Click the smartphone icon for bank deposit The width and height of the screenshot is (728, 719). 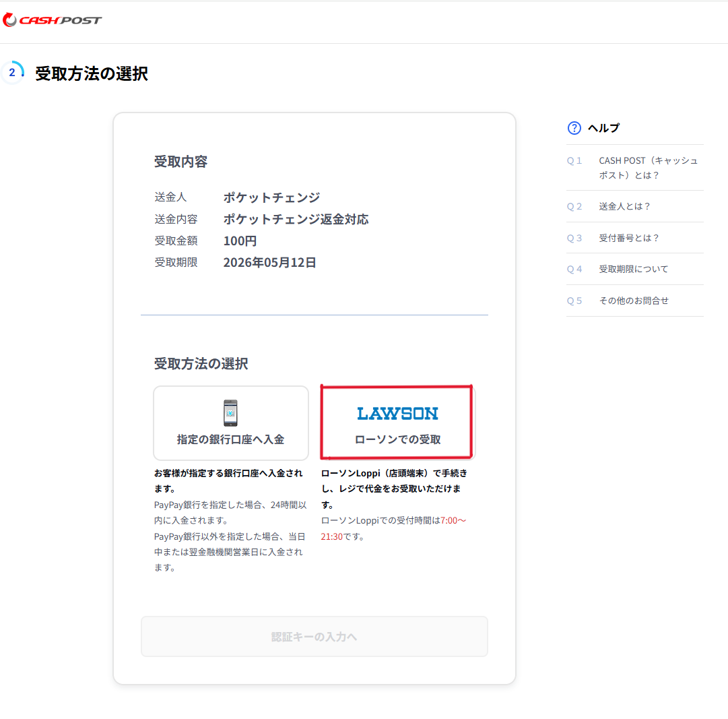(230, 413)
